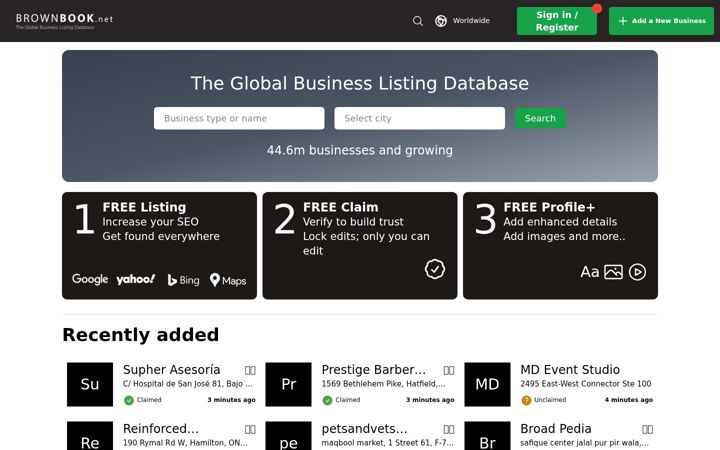Open the Select city field

click(419, 118)
